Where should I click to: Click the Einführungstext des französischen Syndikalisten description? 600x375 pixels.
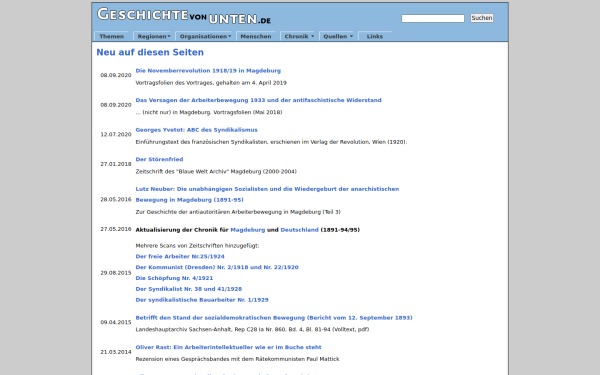coord(271,142)
